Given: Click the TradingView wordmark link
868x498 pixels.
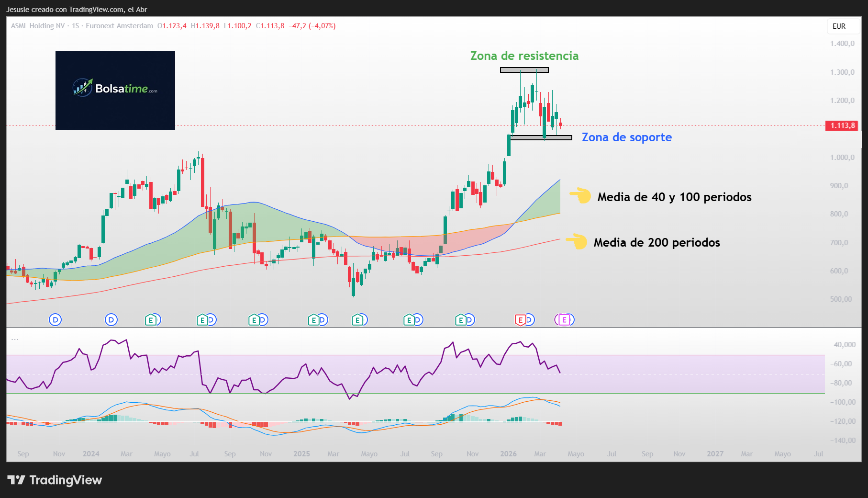Looking at the screenshot, I should click(66, 480).
